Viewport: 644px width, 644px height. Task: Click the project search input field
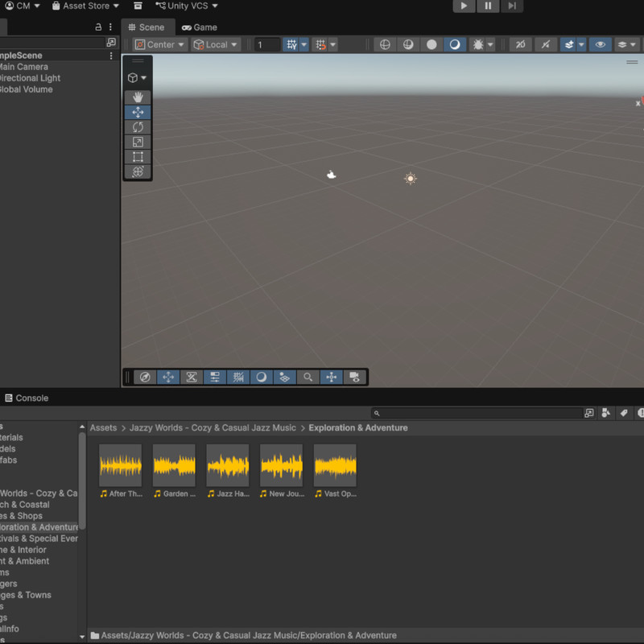pyautogui.click(x=477, y=413)
